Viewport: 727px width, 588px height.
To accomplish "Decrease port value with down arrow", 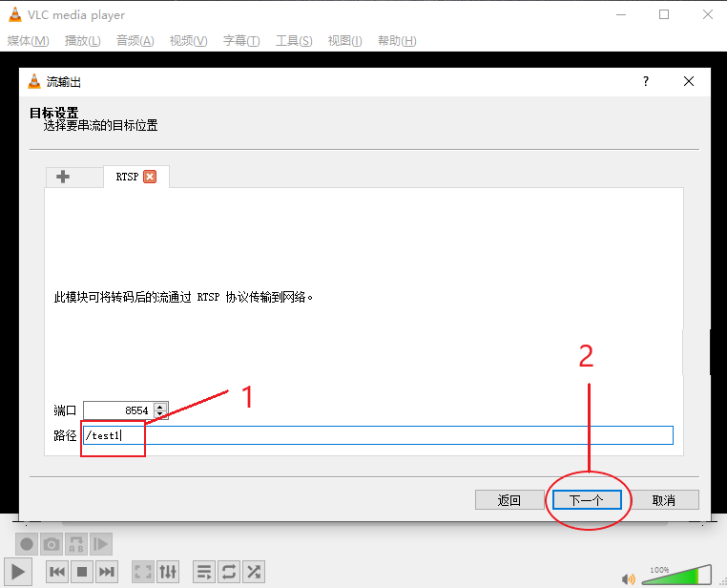I will [160, 413].
